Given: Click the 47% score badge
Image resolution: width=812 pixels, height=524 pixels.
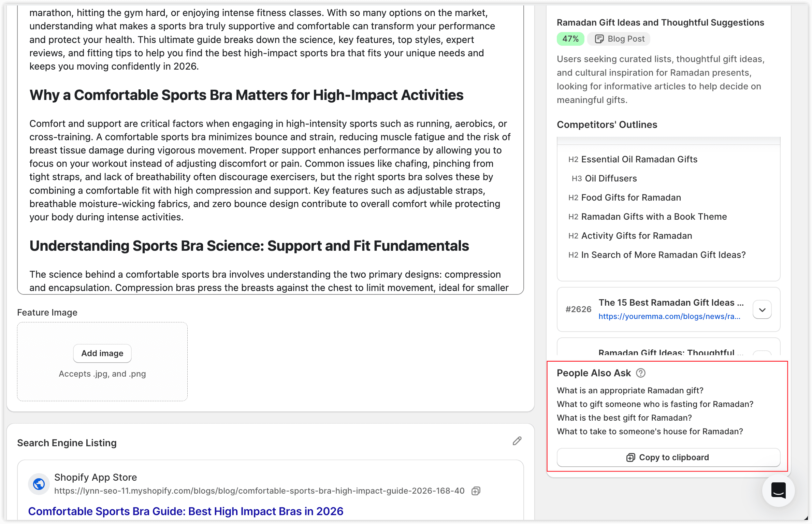Looking at the screenshot, I should [570, 39].
